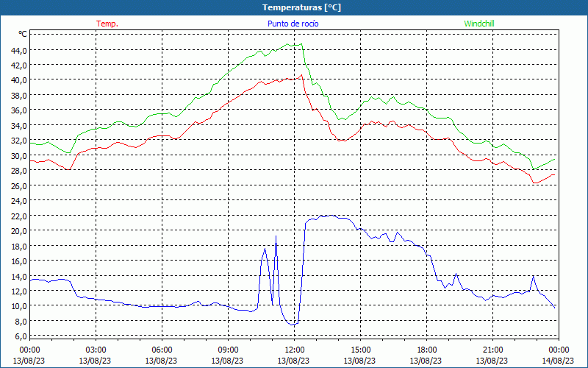588x368 pixels.
Task: Click the 15:00 time axis label
Action: (x=361, y=350)
